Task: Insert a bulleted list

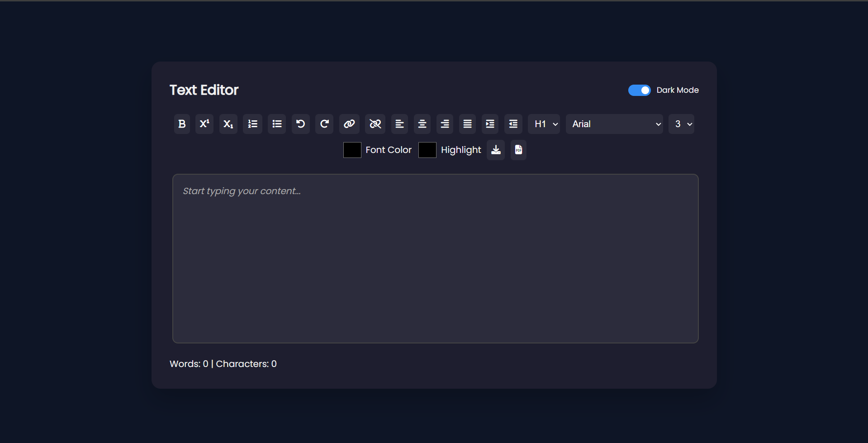Action: (x=277, y=124)
